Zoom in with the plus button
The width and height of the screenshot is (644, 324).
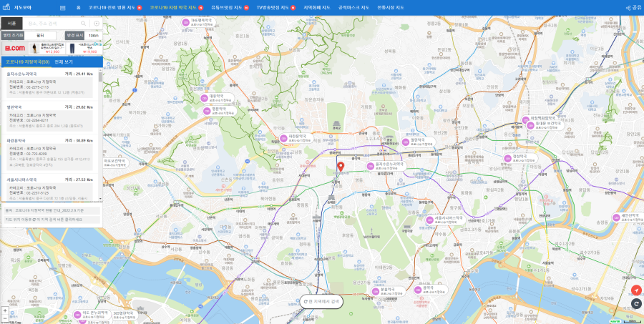(x=4, y=310)
